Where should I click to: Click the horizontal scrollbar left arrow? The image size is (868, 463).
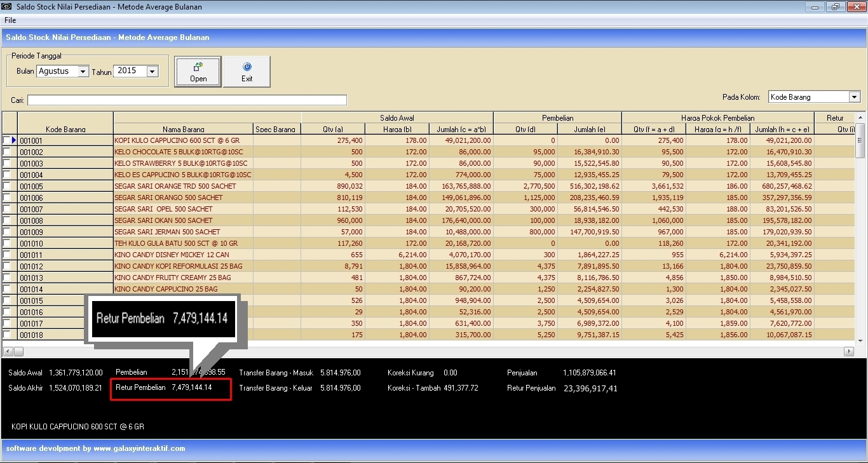[x=8, y=351]
